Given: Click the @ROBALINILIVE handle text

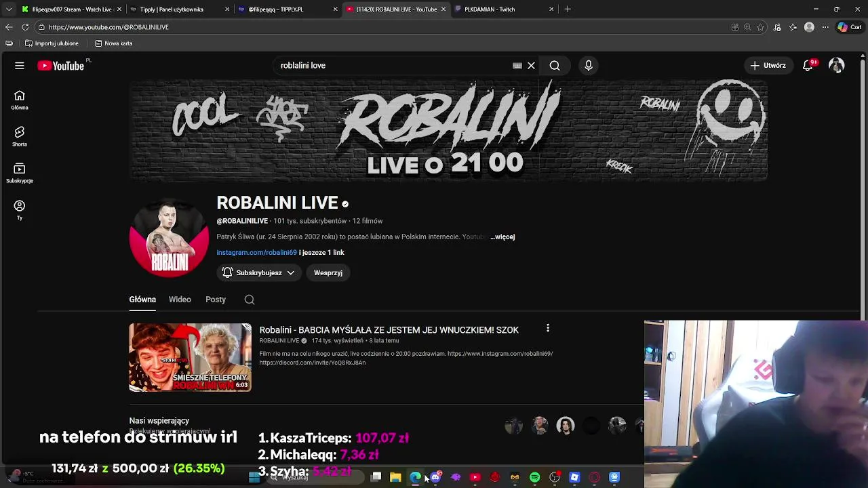Looking at the screenshot, I should (242, 221).
